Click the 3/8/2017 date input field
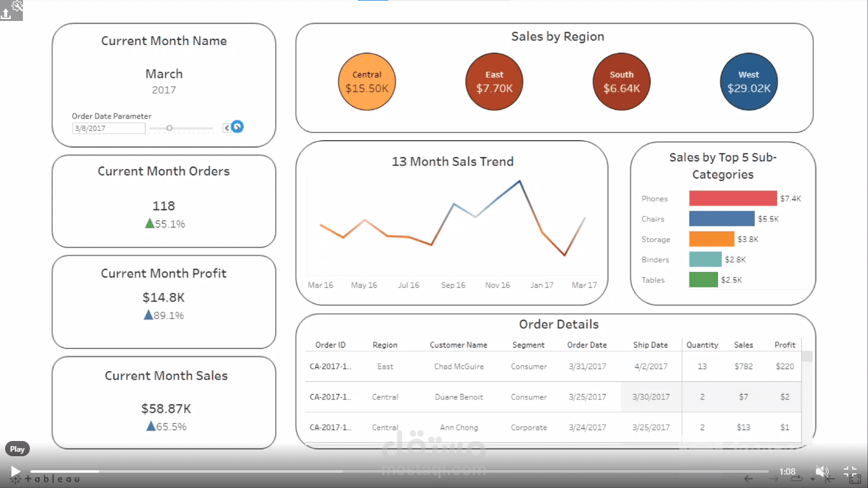This screenshot has height=488, width=868. pyautogui.click(x=109, y=128)
